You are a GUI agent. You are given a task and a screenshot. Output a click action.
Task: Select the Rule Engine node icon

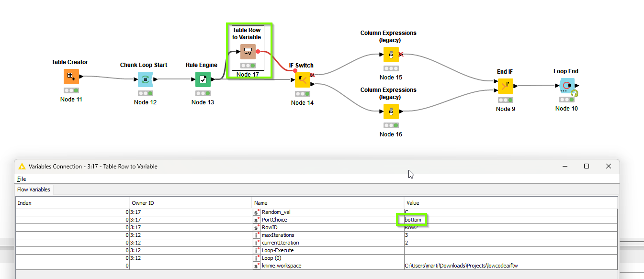point(203,79)
